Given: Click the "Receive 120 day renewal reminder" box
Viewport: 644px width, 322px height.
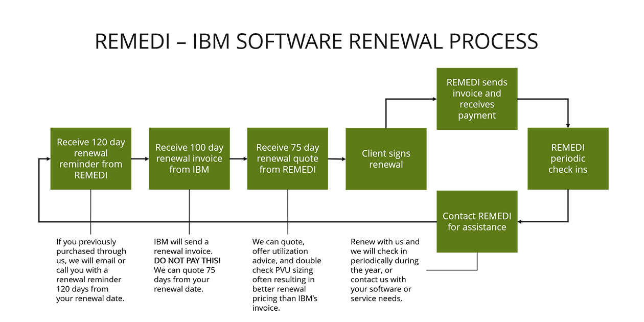Looking at the screenshot, I should click(90, 158).
